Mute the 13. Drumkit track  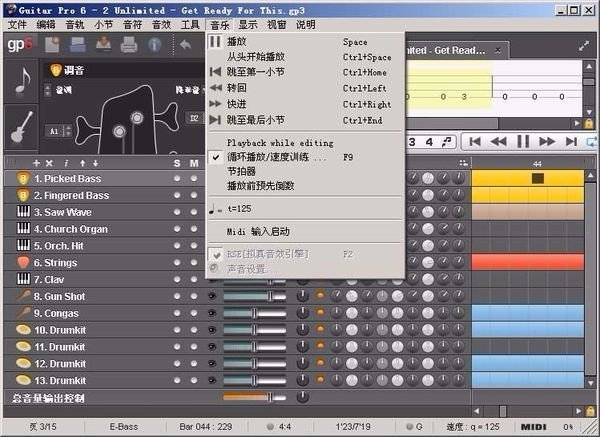tap(194, 380)
